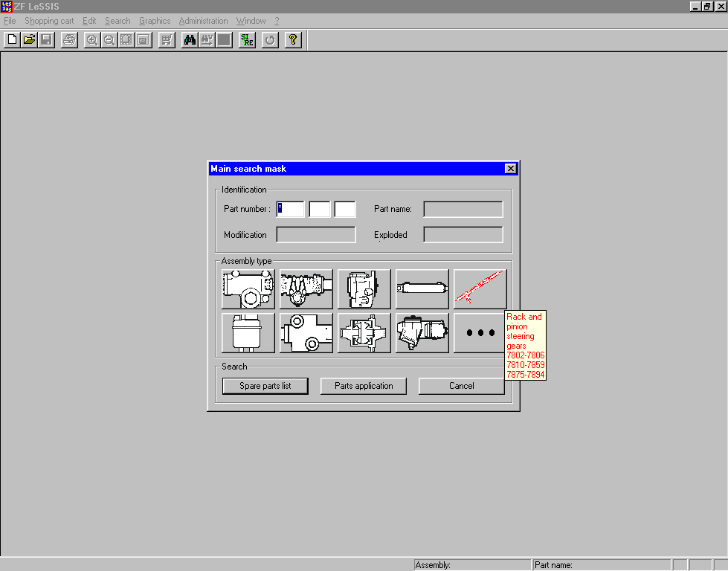Open the File menu
The width and height of the screenshot is (728, 571).
9,21
